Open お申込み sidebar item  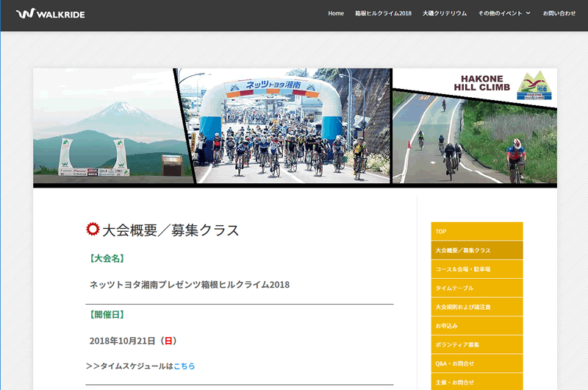pos(477,326)
